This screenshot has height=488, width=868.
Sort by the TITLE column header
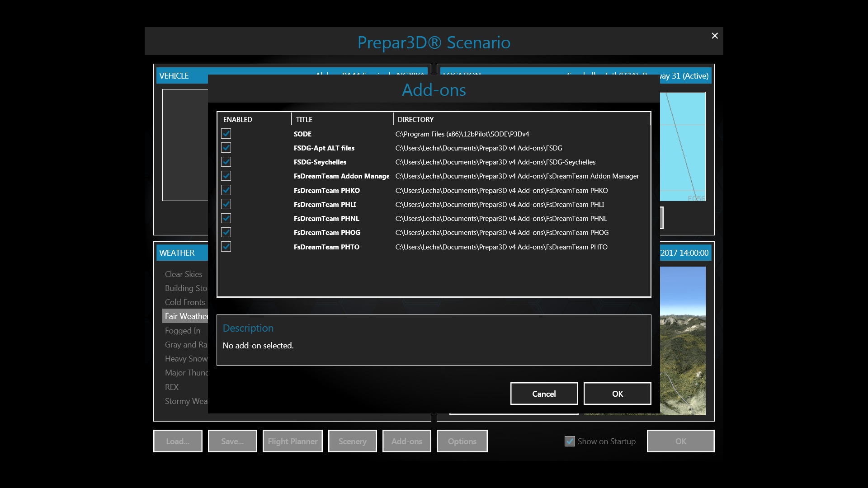click(x=304, y=120)
